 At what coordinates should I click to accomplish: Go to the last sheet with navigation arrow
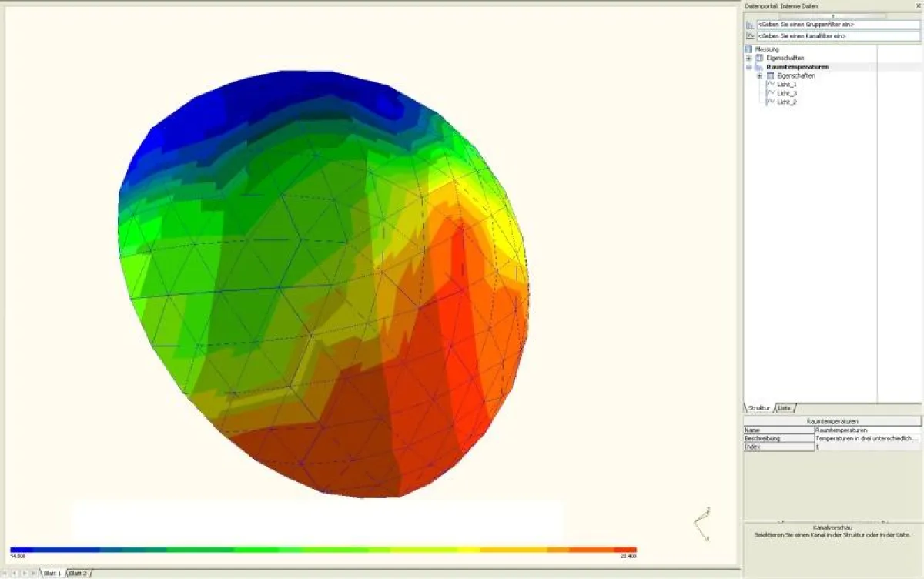point(33,574)
